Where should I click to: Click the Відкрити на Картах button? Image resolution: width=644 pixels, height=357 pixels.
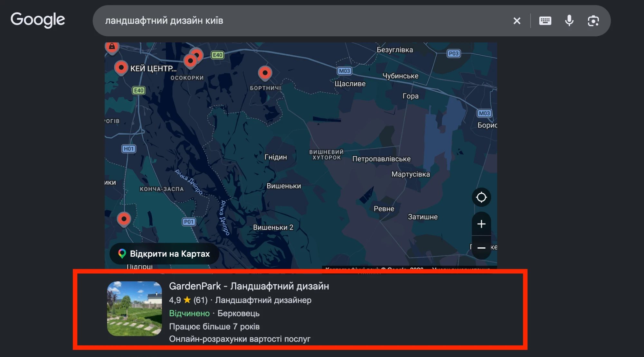(x=164, y=254)
